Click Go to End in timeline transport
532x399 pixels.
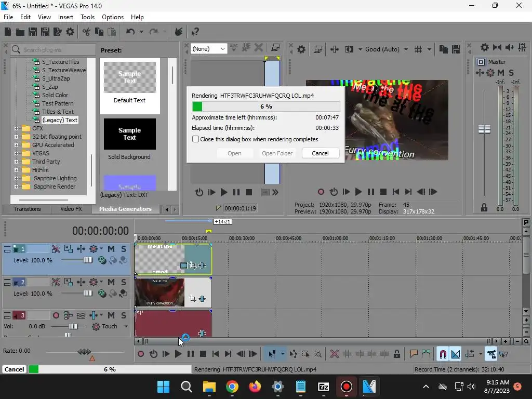228,354
